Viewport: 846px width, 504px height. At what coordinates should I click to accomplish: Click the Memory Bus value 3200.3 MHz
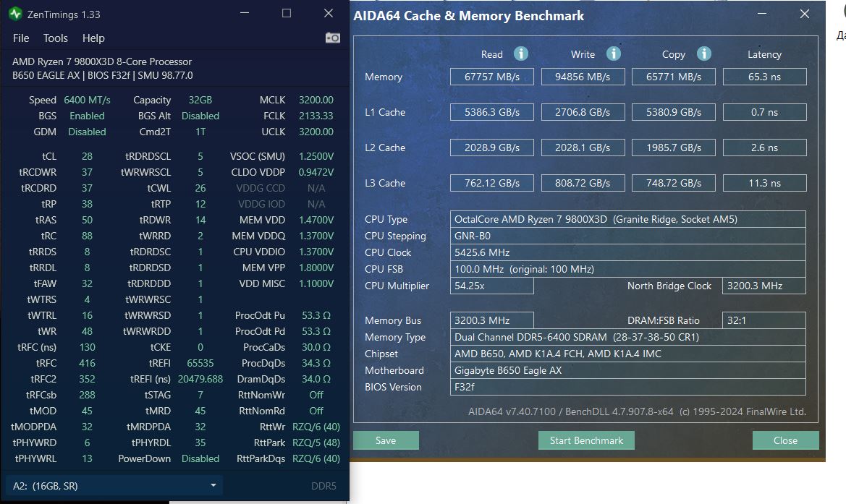[492, 320]
